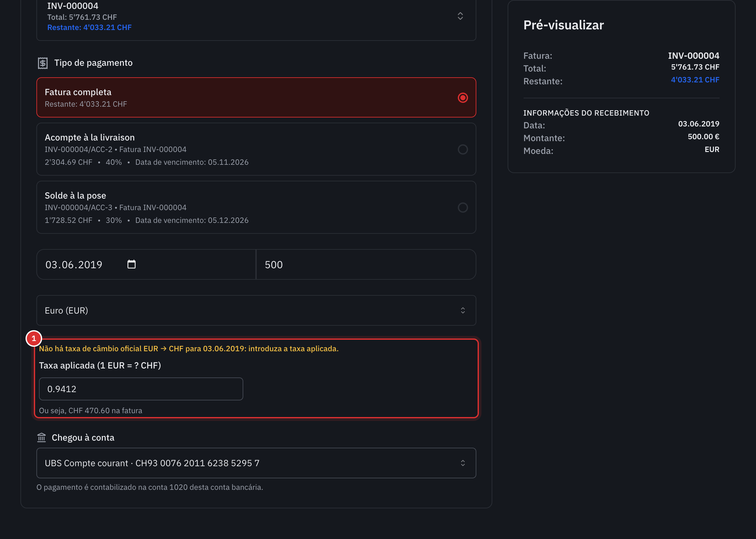The image size is (756, 539).
Task: Click the Ou seja, CHF 470.60 na fatura hint
Action: coord(91,411)
